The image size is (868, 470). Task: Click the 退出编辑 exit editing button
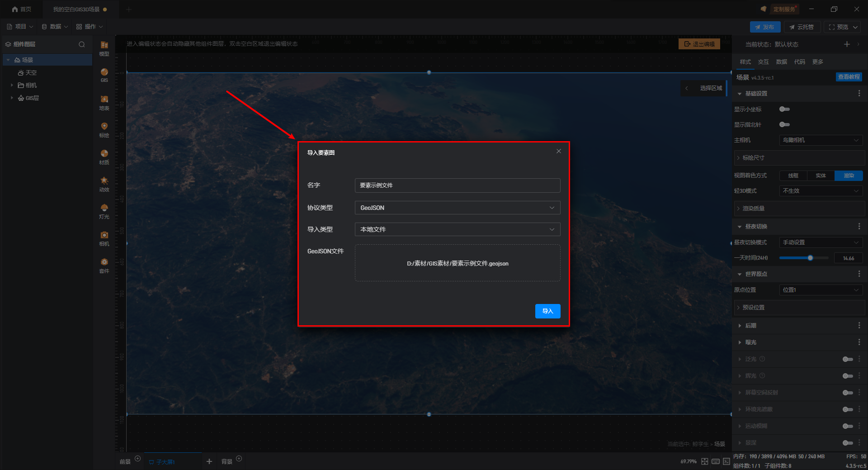click(x=699, y=44)
